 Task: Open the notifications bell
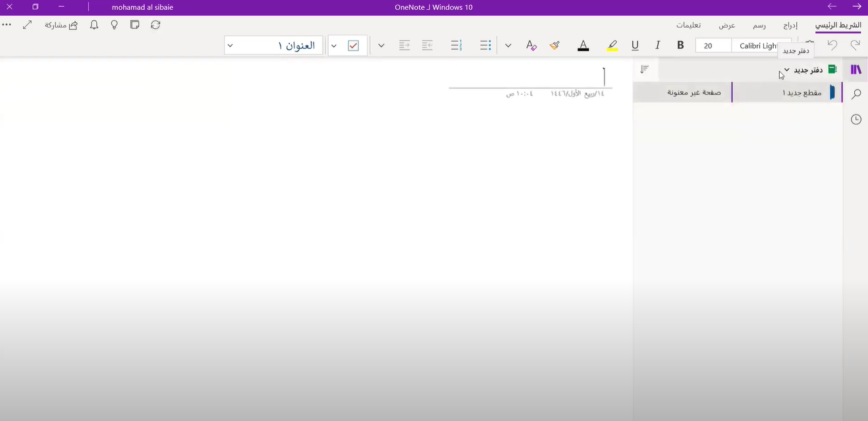94,25
